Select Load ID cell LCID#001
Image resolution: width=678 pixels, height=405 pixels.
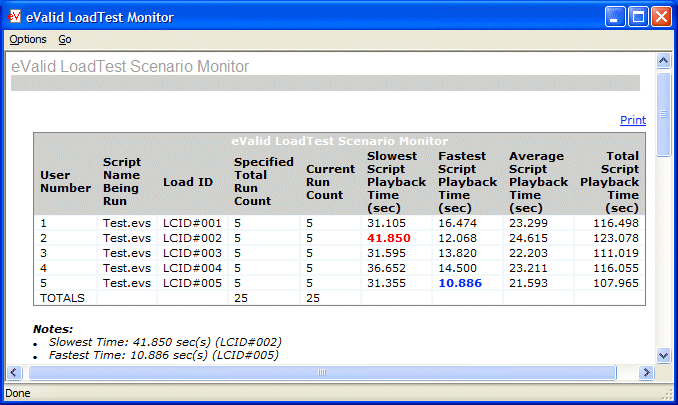pyautogui.click(x=192, y=223)
